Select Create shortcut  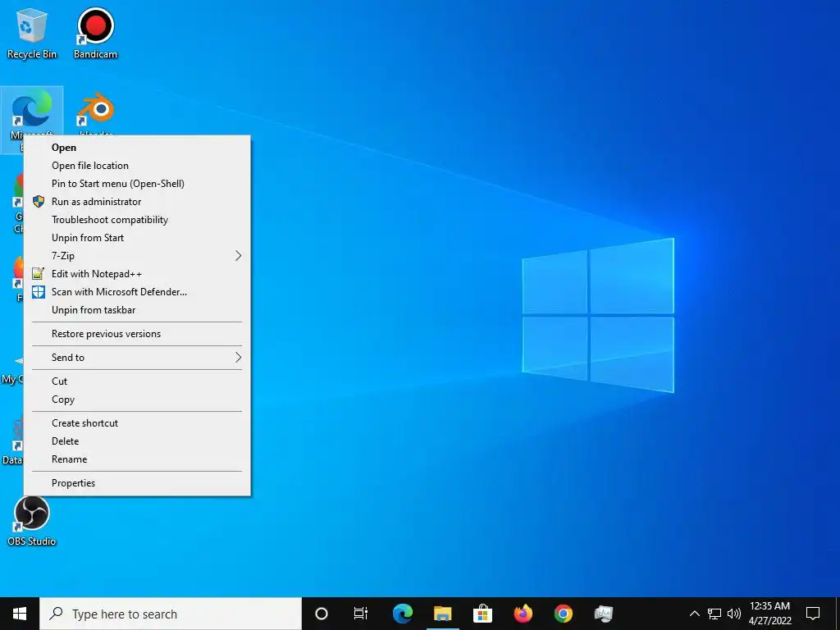137,423
